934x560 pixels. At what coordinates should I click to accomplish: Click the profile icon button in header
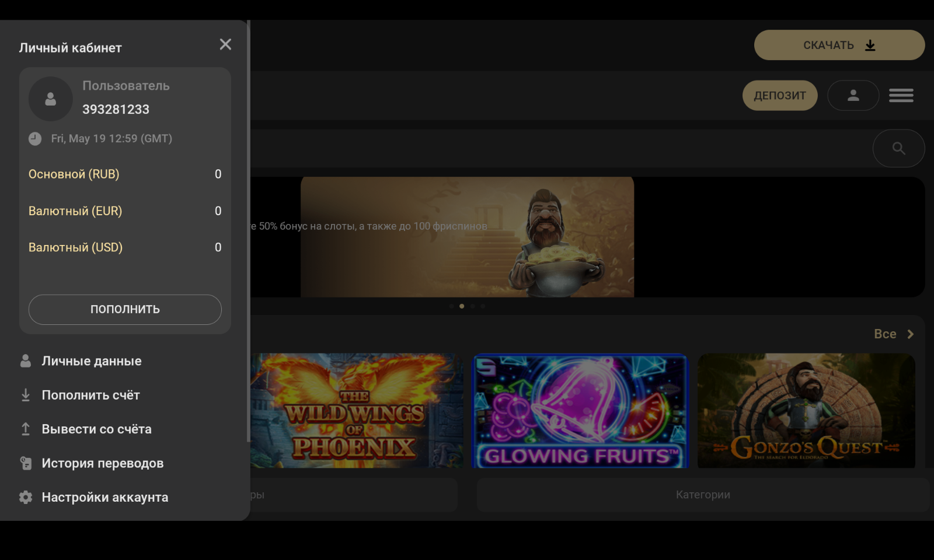(853, 95)
